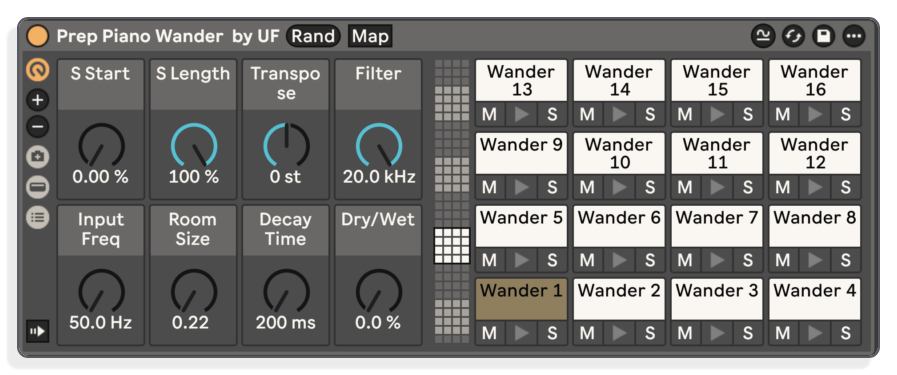Viewport: 897px width, 375px height.
Task: Click the S Length macro knob
Action: (x=194, y=146)
